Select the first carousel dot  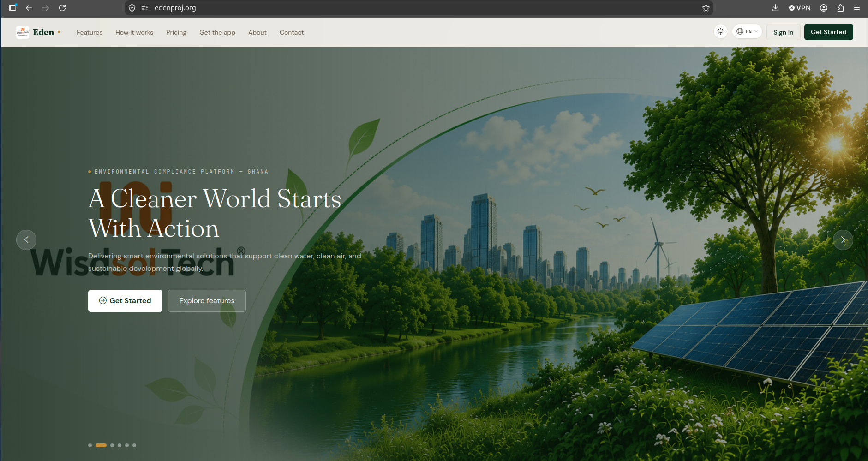pyautogui.click(x=90, y=445)
